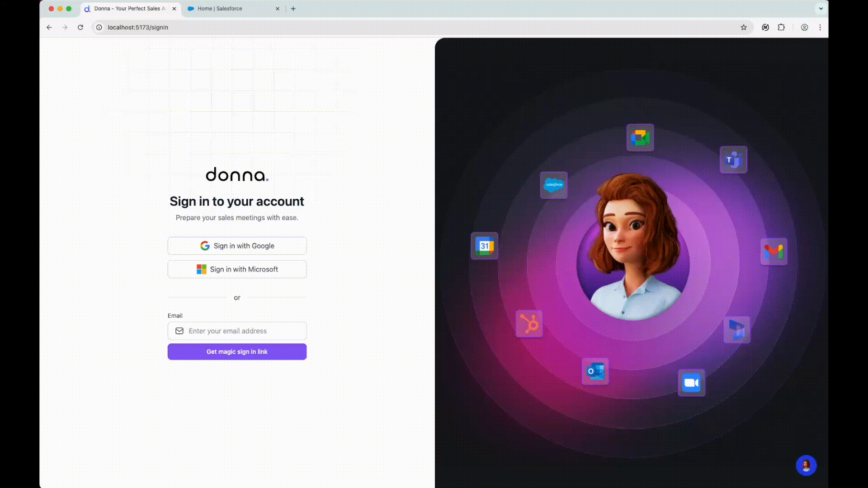Open a new browser tab
Image resolution: width=868 pixels, height=488 pixels.
coord(293,9)
